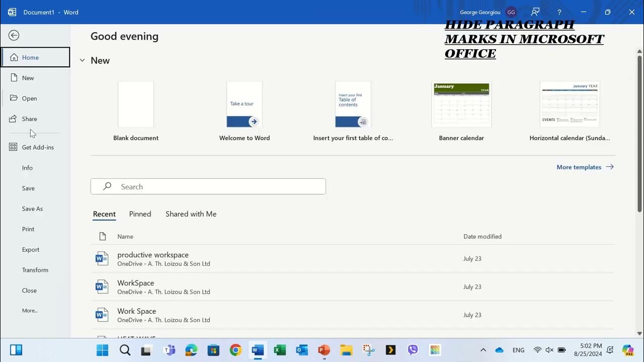Open File Explorer from taskbar
Viewport: 644px width, 362px height.
point(346,350)
